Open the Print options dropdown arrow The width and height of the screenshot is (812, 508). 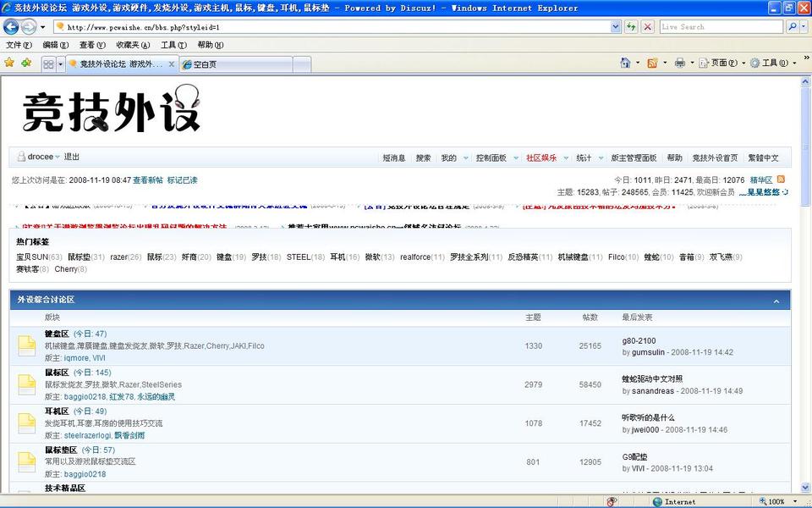[x=692, y=63]
